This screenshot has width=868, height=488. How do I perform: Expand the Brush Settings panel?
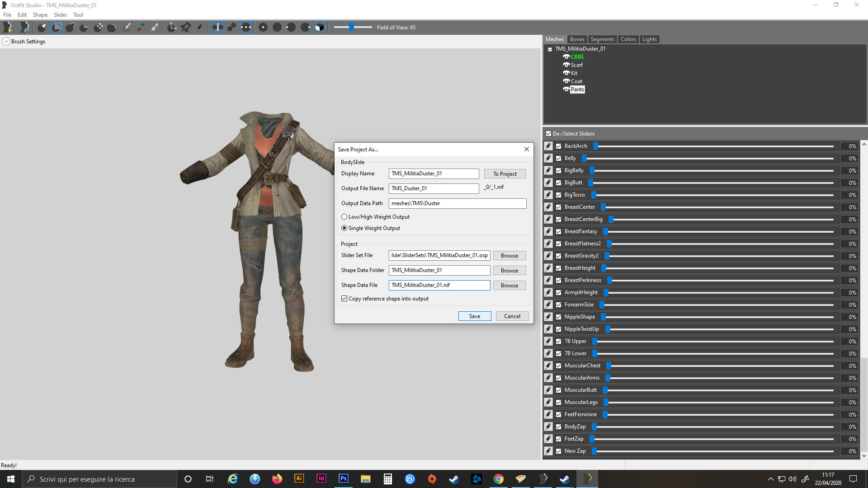tap(6, 42)
